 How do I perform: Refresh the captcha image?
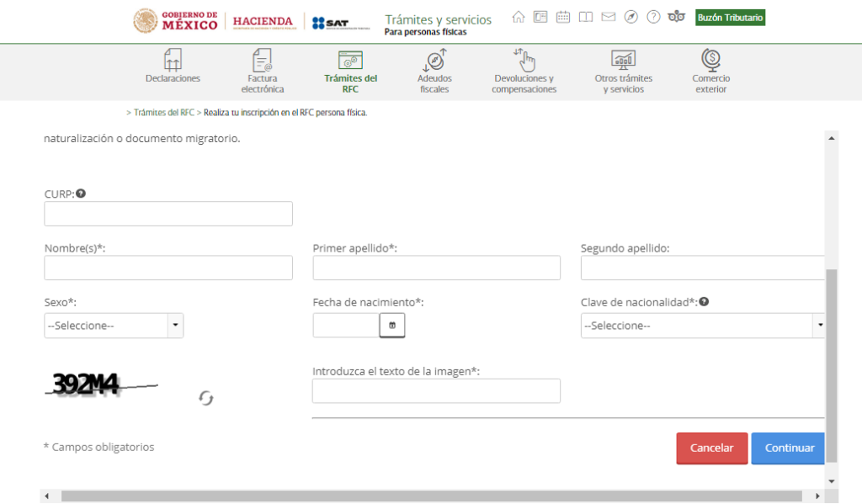[206, 398]
